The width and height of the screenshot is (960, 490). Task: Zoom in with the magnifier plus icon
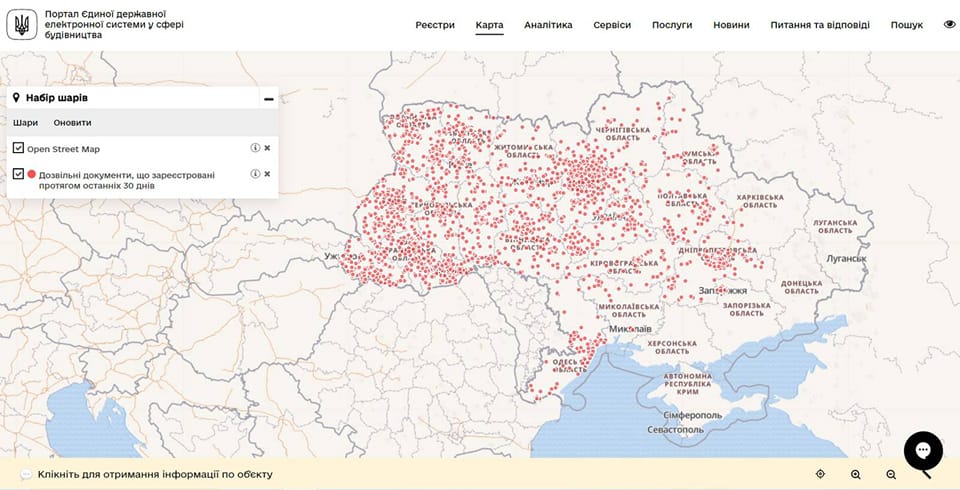click(x=856, y=474)
